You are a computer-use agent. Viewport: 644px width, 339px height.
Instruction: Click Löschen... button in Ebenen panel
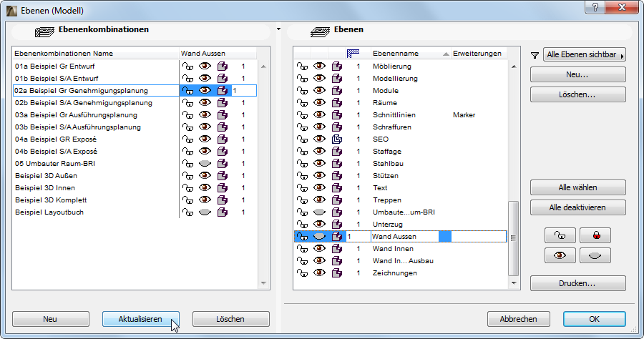click(578, 94)
